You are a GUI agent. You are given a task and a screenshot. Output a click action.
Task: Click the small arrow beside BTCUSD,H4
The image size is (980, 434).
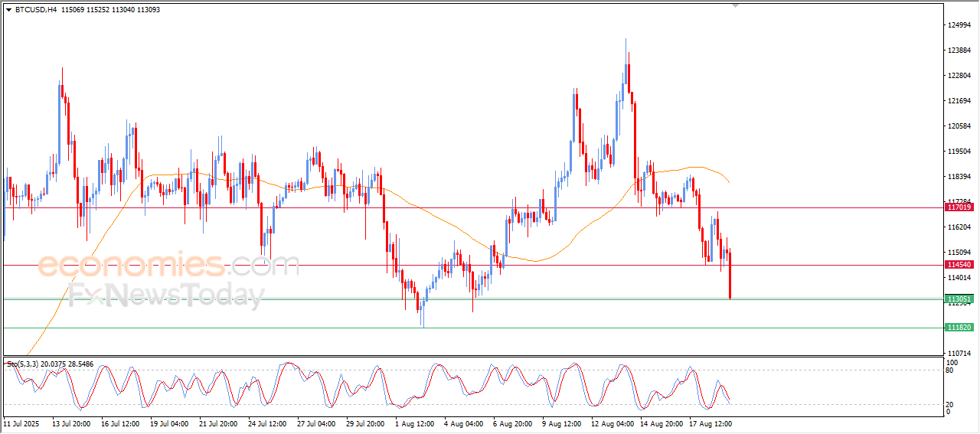[8, 10]
